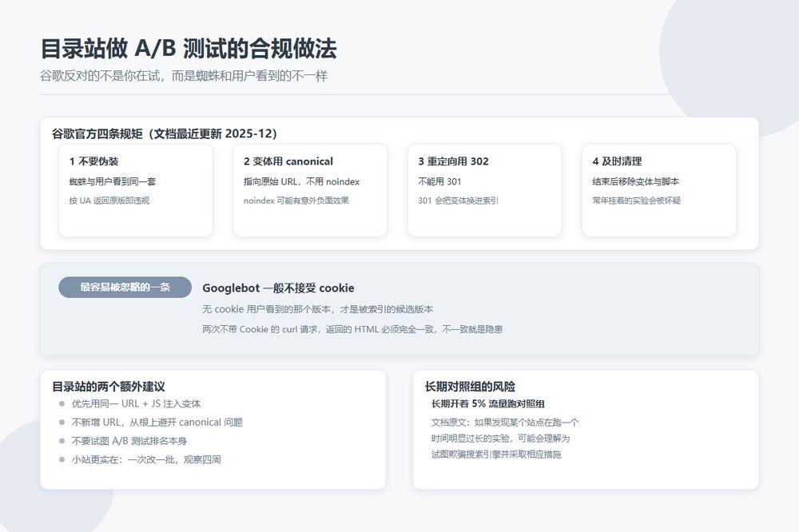Click the subtitle 谷歌反对的不是你在试

point(101,76)
